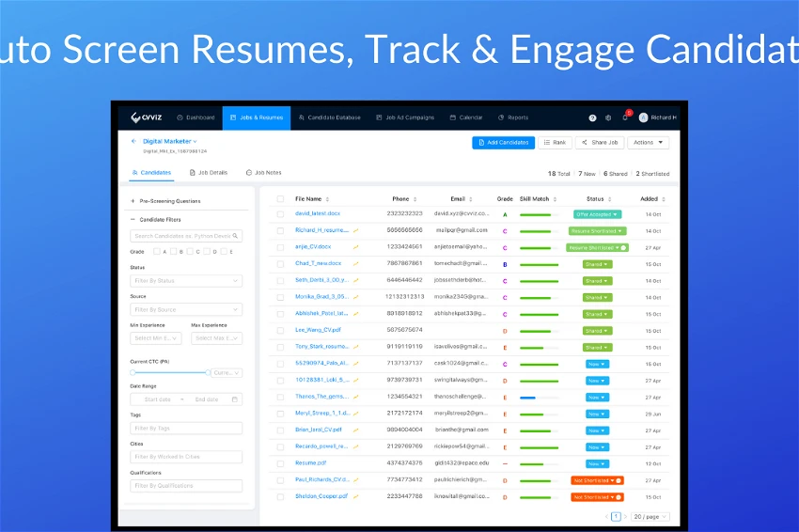
Task: Sort by Skill Match column arrows
Action: (x=555, y=199)
